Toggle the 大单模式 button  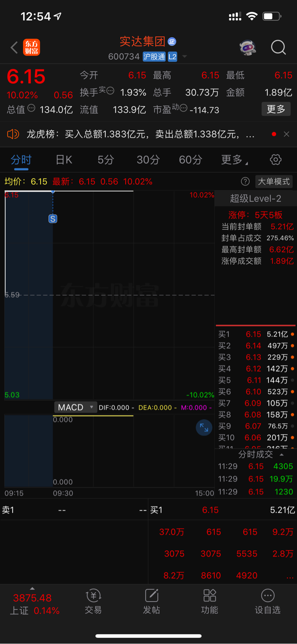(274, 182)
